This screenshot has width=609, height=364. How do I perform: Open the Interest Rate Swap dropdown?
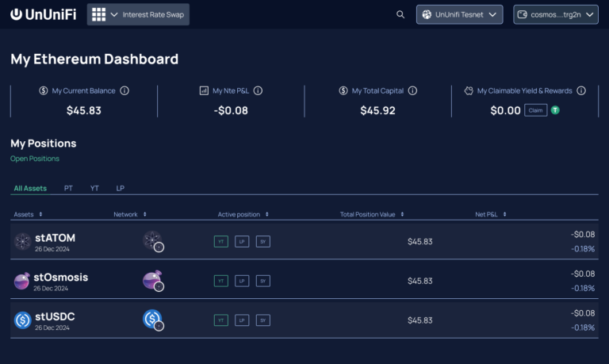point(138,14)
